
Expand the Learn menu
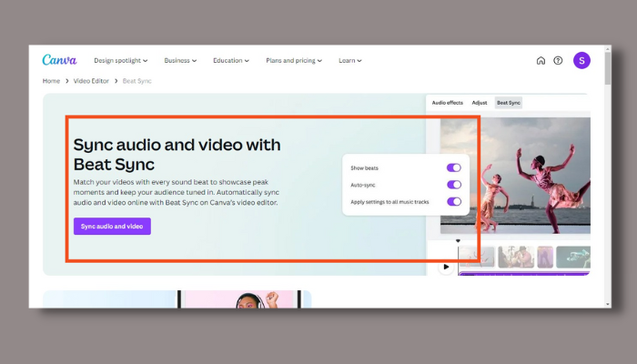click(x=349, y=61)
